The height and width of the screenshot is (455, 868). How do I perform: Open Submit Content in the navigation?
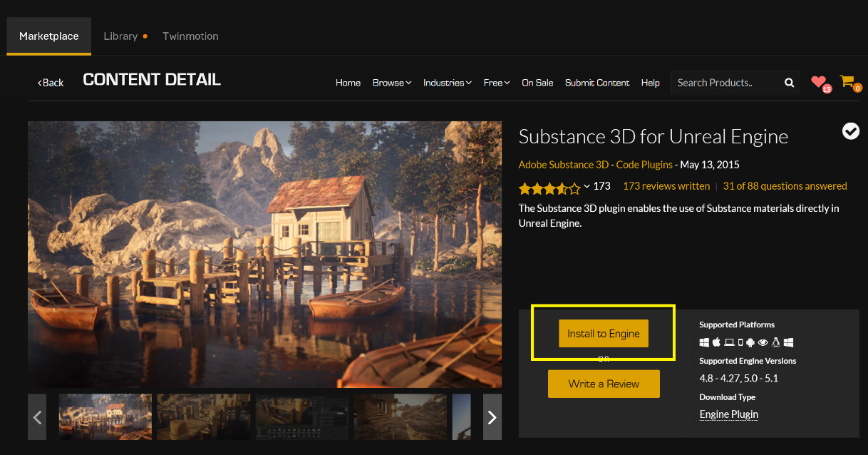[x=597, y=83]
